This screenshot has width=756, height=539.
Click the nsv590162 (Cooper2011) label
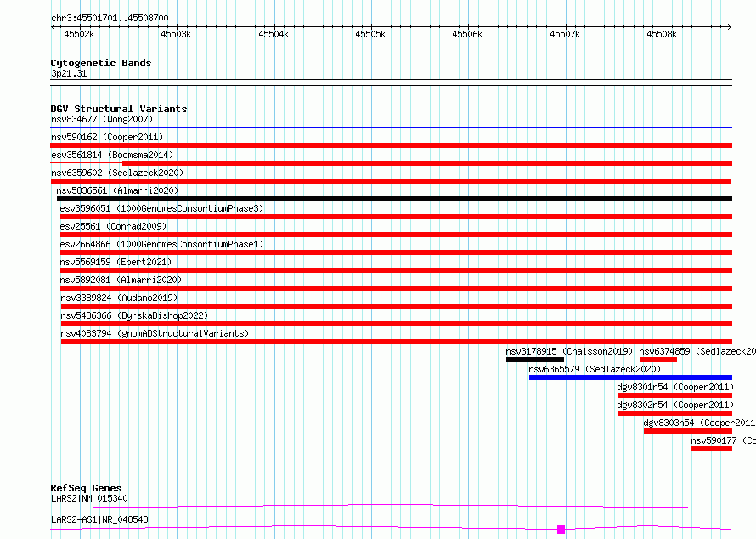click(x=107, y=137)
